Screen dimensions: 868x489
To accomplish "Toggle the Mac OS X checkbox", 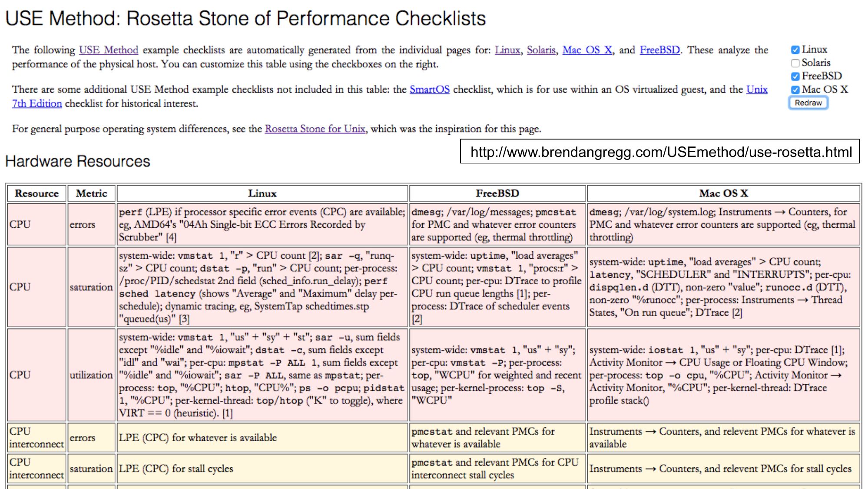I will 795,90.
